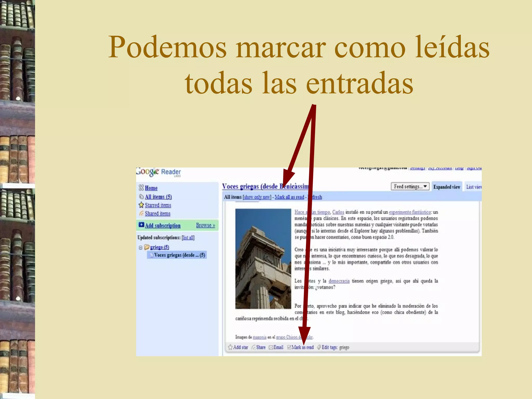Click Mark all as read
The width and height of the screenshot is (532, 399).
[289, 197]
